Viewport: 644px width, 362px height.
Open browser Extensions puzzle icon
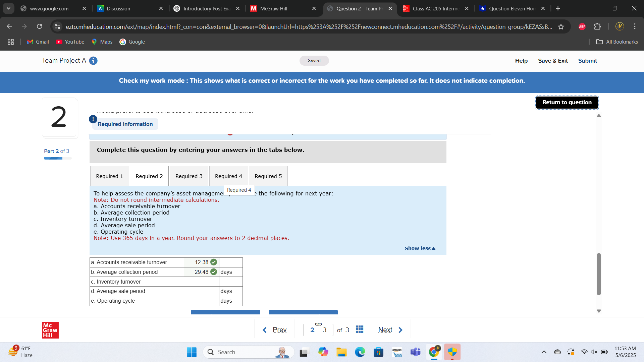pyautogui.click(x=597, y=27)
